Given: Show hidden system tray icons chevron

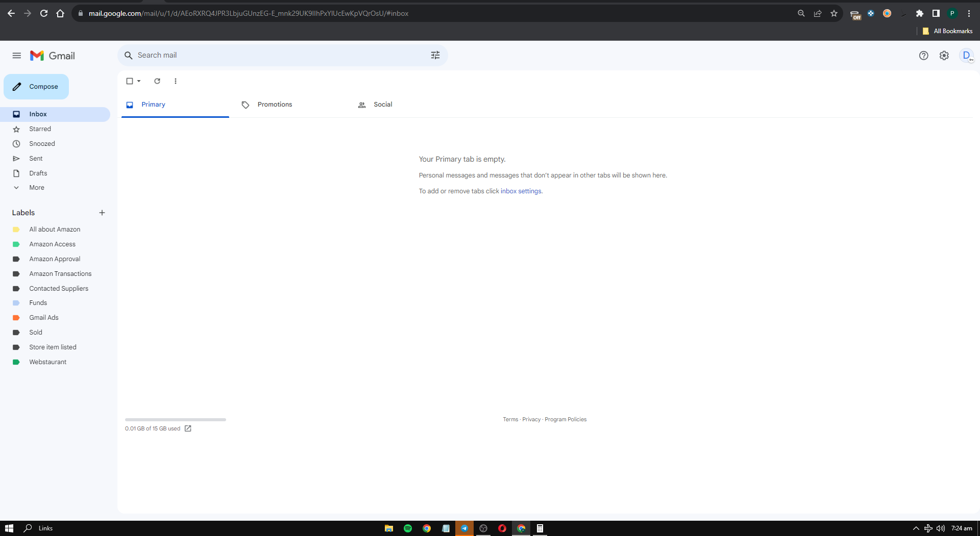Looking at the screenshot, I should 916,528.
